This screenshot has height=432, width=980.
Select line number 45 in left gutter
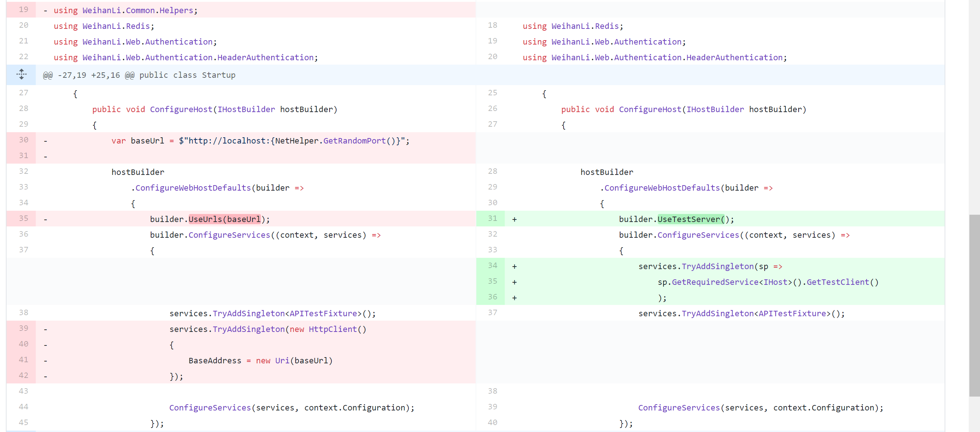tap(23, 422)
